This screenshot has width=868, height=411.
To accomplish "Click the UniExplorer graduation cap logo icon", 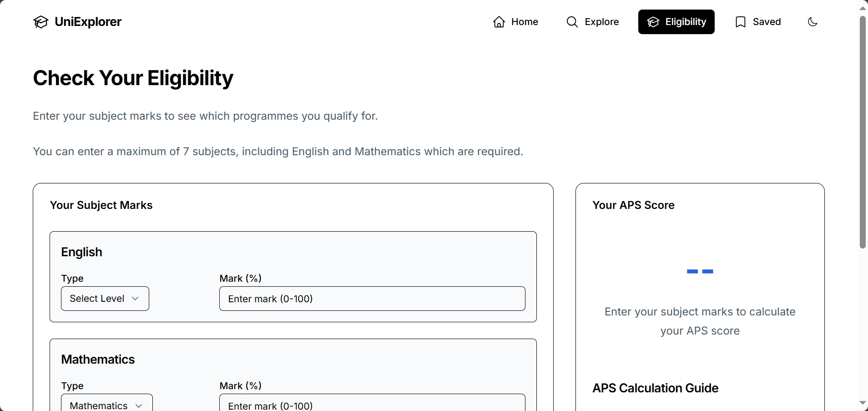I will coord(41,22).
